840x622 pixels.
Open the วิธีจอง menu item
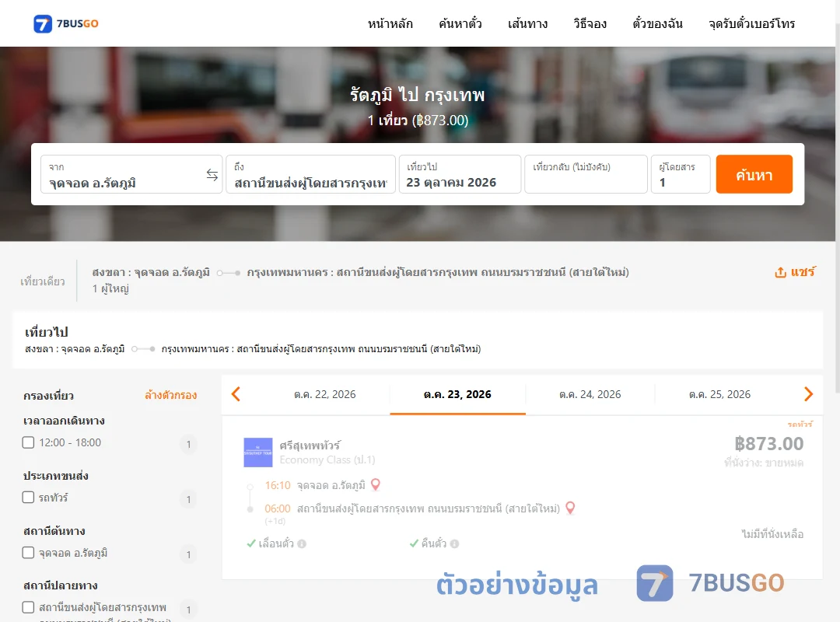pyautogui.click(x=590, y=23)
